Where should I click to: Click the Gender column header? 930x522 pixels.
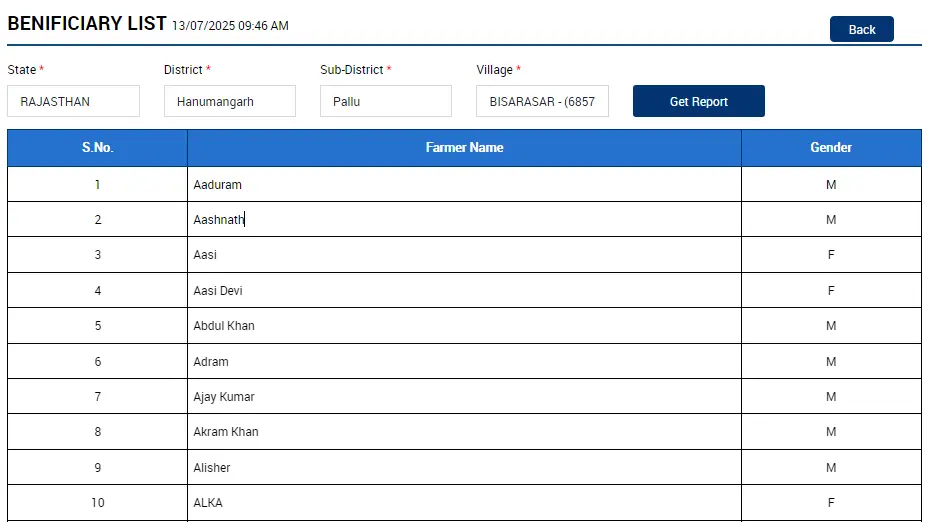pyautogui.click(x=831, y=148)
